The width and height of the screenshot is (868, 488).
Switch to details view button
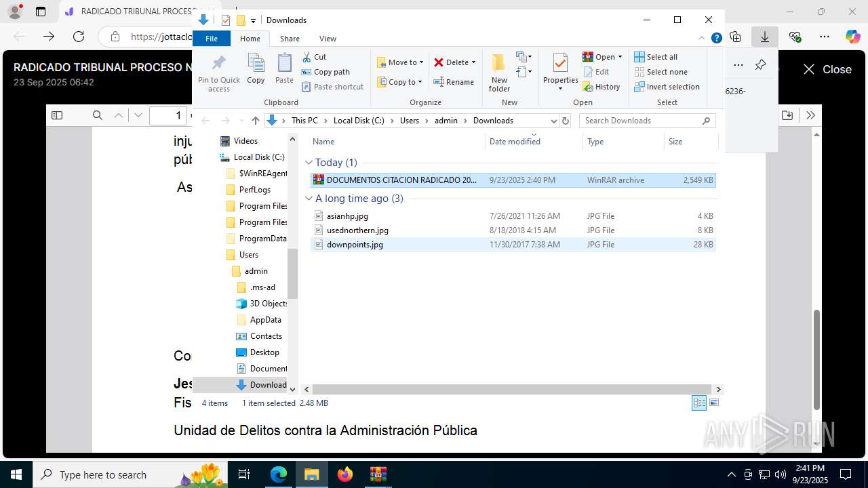pos(699,403)
